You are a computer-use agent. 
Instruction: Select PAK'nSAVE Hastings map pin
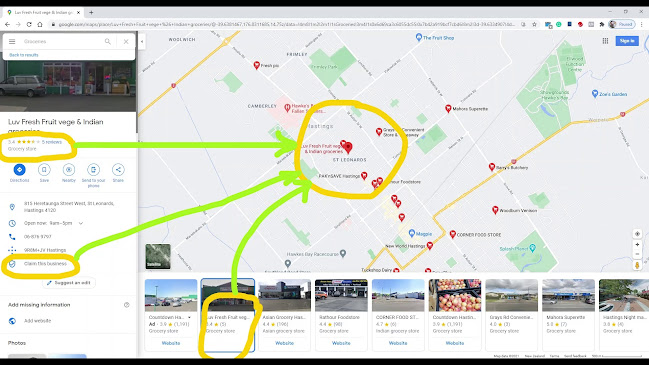coord(364,176)
